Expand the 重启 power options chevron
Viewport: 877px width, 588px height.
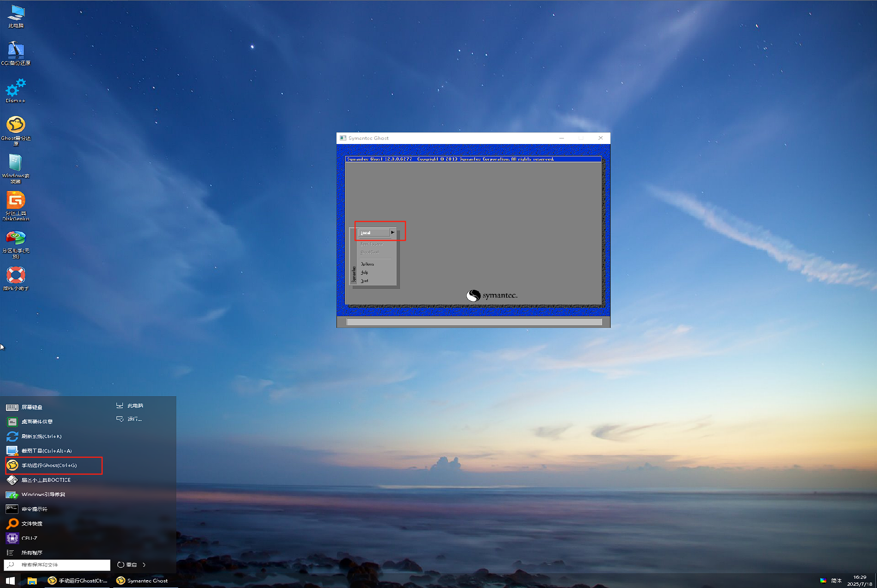click(144, 565)
